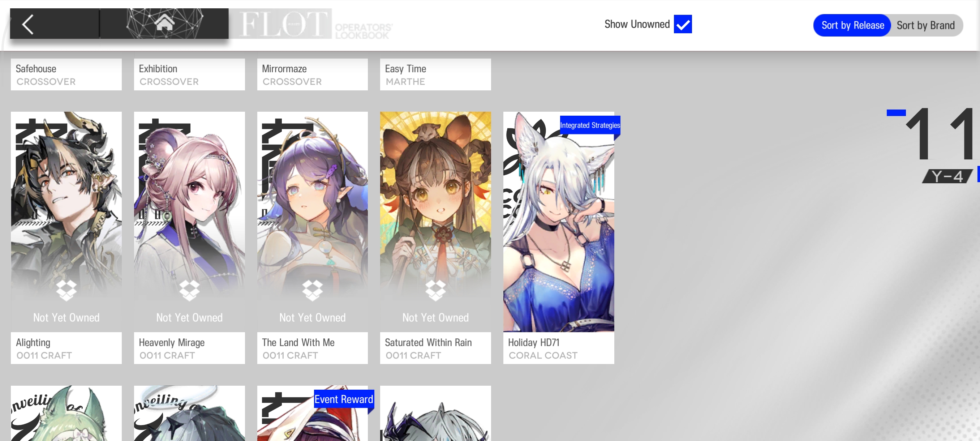The image size is (980, 441).
Task: Uncheck the Show Unowned checkbox
Action: [x=683, y=24]
